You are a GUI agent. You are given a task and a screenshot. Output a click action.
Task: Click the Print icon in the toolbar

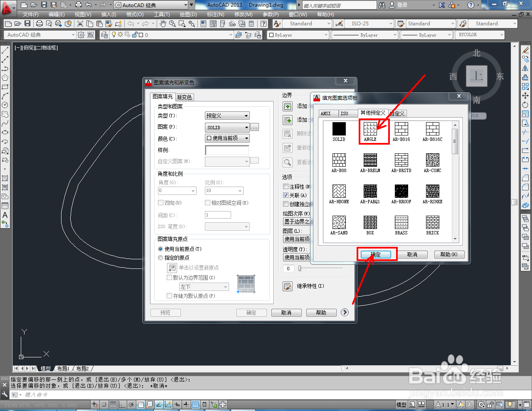[x=39, y=24]
